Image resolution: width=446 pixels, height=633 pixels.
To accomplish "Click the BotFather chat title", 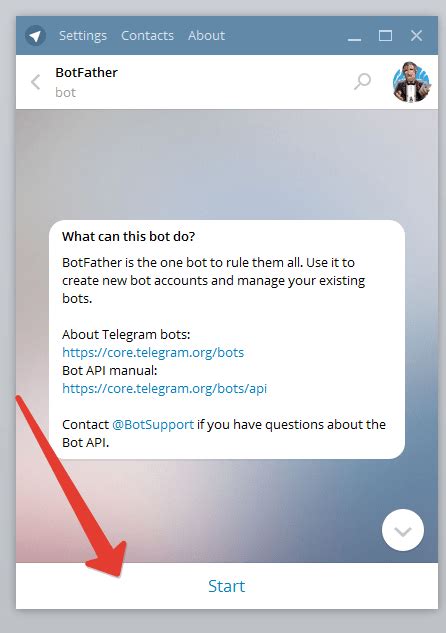I will click(86, 73).
